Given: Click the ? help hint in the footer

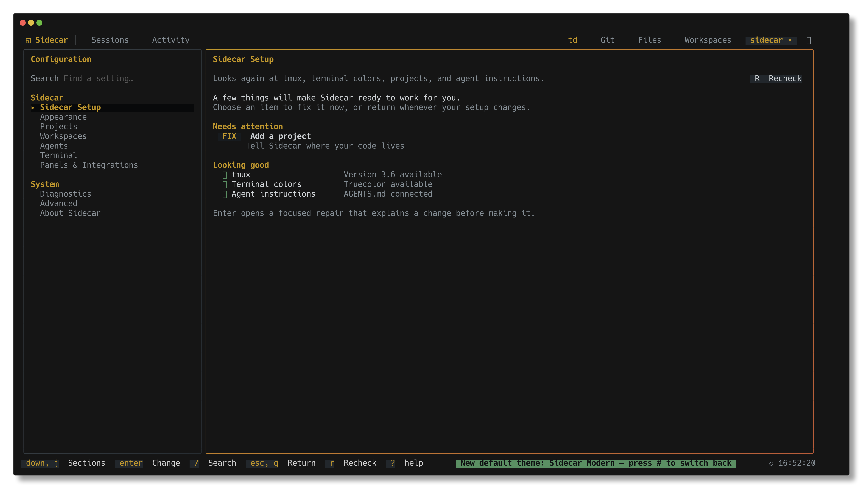Looking at the screenshot, I should (405, 463).
